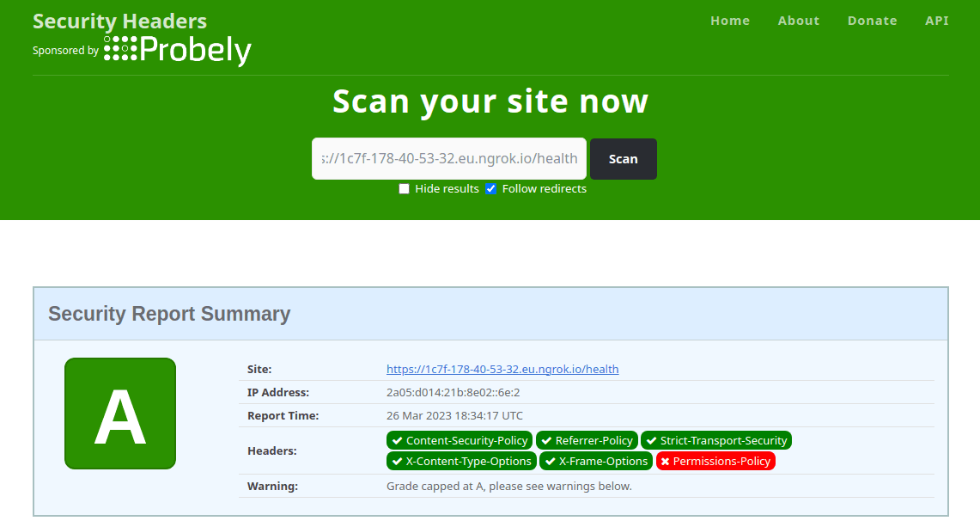Click the URL input field
This screenshot has height=527, width=980.
[x=448, y=159]
